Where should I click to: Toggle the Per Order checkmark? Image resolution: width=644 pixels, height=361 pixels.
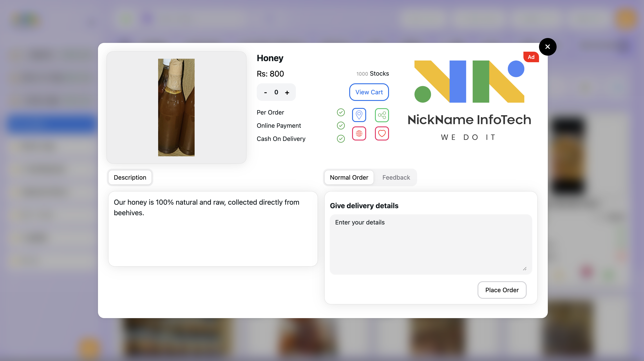point(340,112)
